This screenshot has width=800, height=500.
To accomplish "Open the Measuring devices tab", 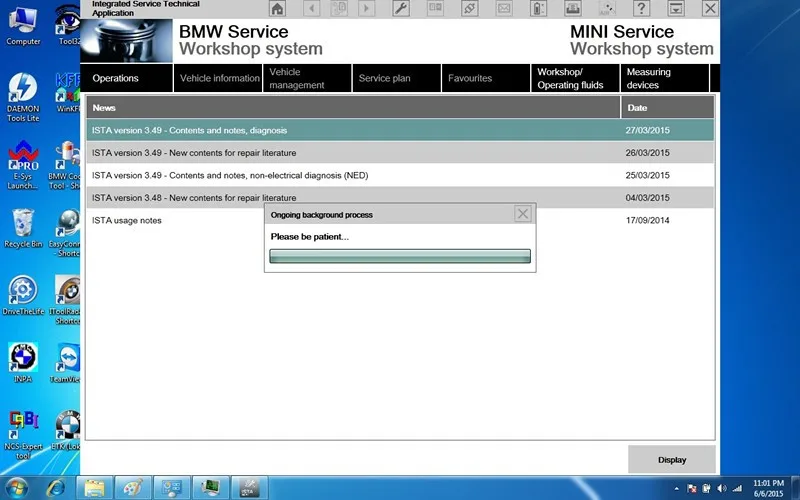I will [x=665, y=78].
